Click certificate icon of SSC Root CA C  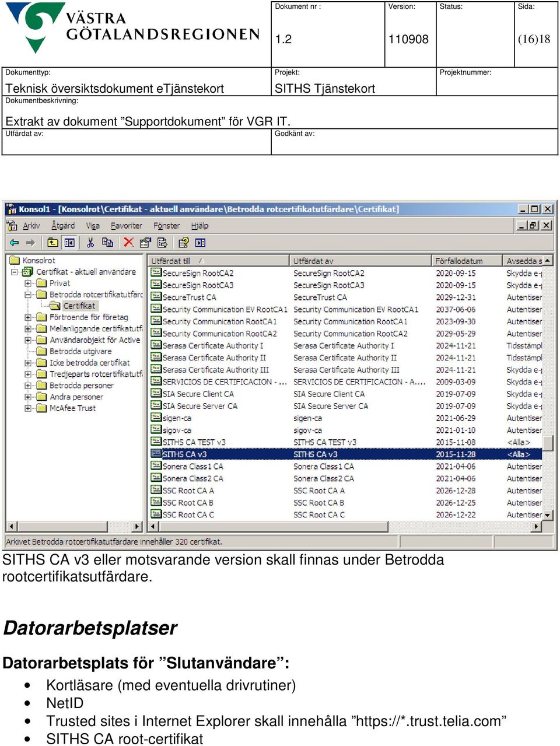tap(156, 514)
